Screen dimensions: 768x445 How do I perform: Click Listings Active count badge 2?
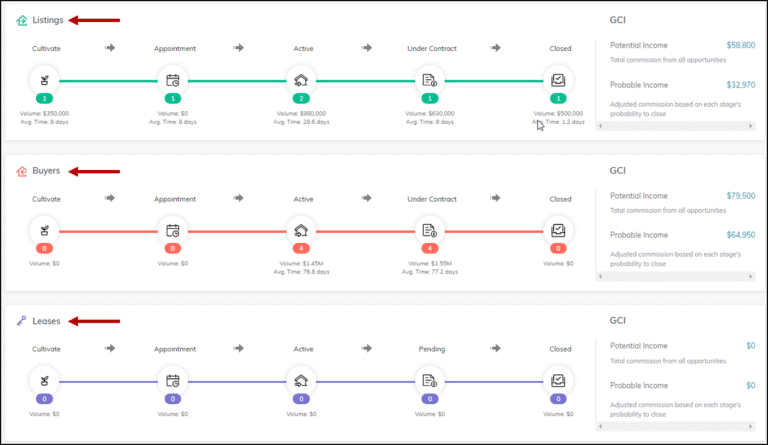pyautogui.click(x=301, y=99)
